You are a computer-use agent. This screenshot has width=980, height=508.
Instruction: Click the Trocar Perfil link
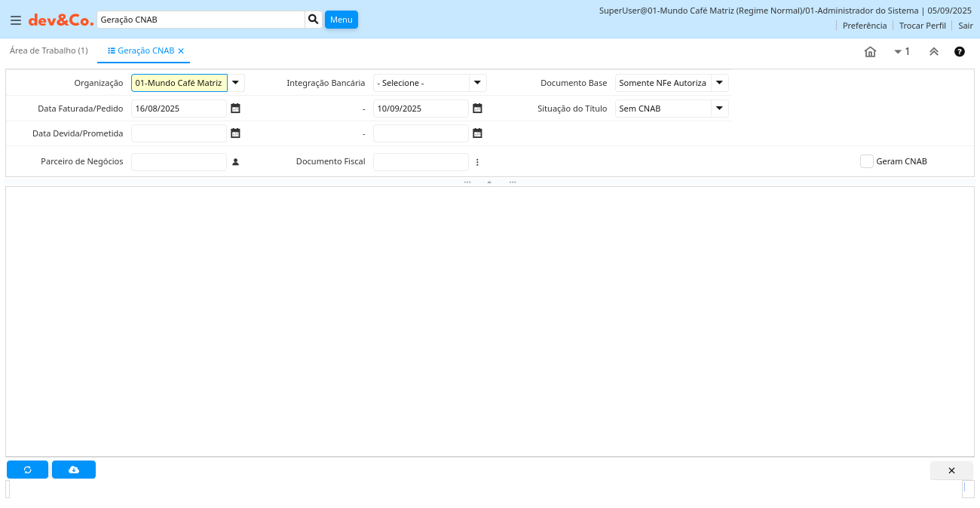pyautogui.click(x=922, y=26)
